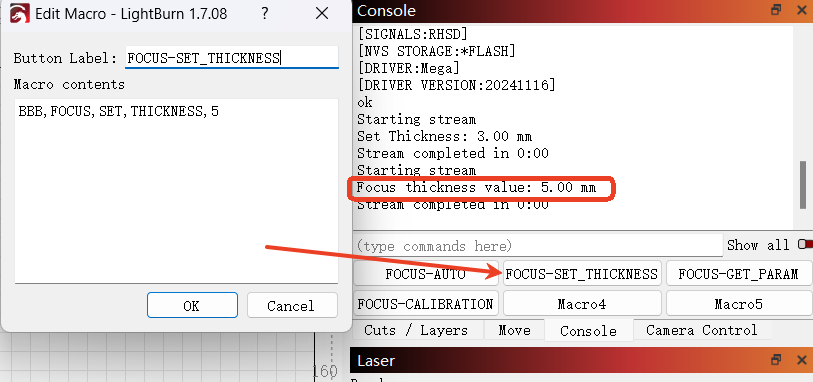
Task: Click the 'BBB,FOCUS,SET,THICKNESS,5' macro text
Action: point(119,111)
